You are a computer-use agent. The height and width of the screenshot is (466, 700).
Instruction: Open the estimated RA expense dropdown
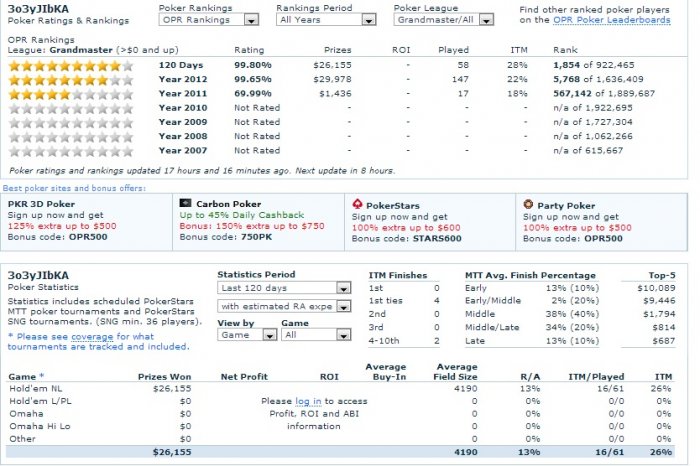[x=284, y=306]
